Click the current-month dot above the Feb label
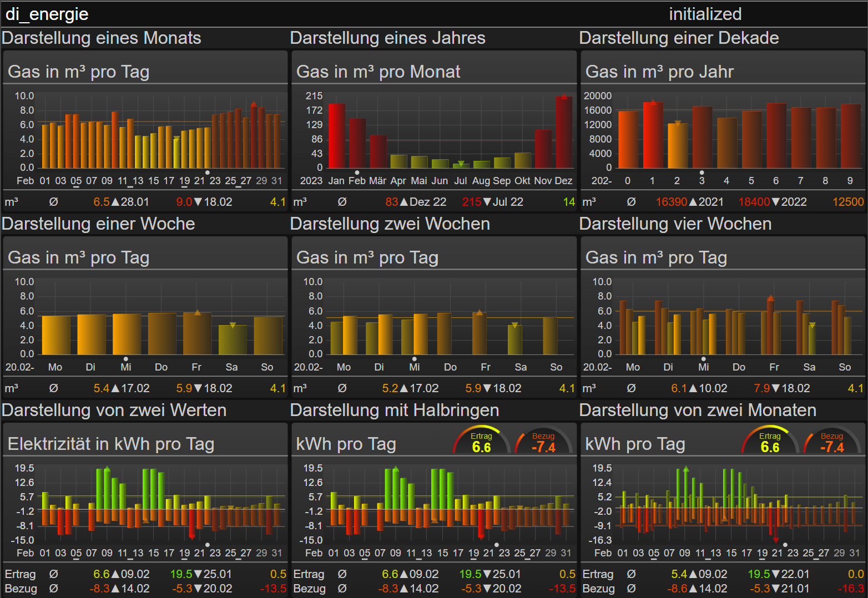 [357, 173]
